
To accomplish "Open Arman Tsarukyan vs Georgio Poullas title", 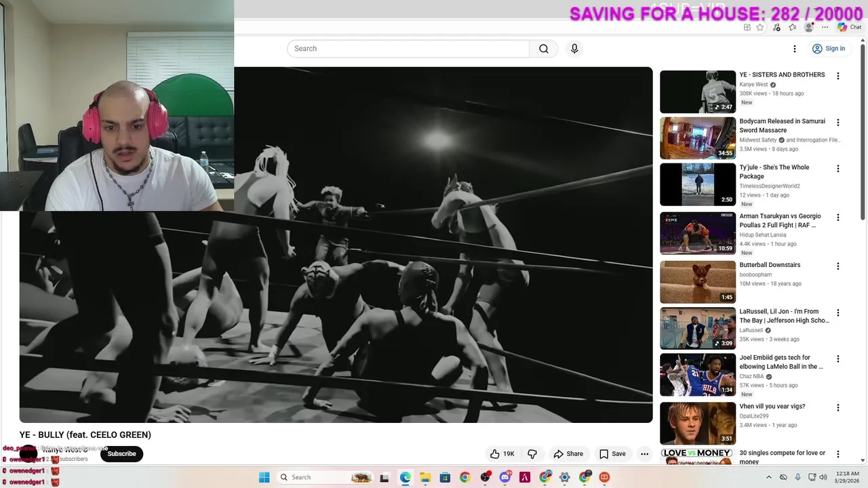I will [x=780, y=220].
